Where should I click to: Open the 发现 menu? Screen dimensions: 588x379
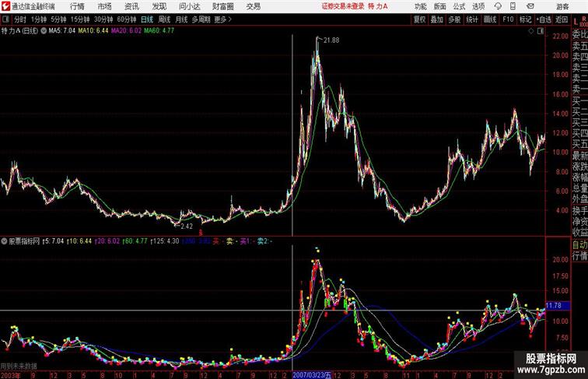[159, 6]
